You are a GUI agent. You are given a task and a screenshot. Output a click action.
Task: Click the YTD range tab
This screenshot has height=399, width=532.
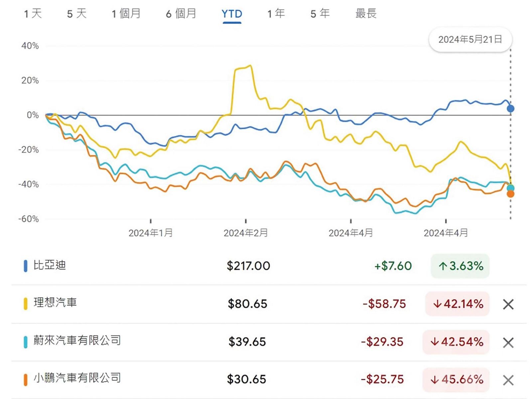pos(232,14)
